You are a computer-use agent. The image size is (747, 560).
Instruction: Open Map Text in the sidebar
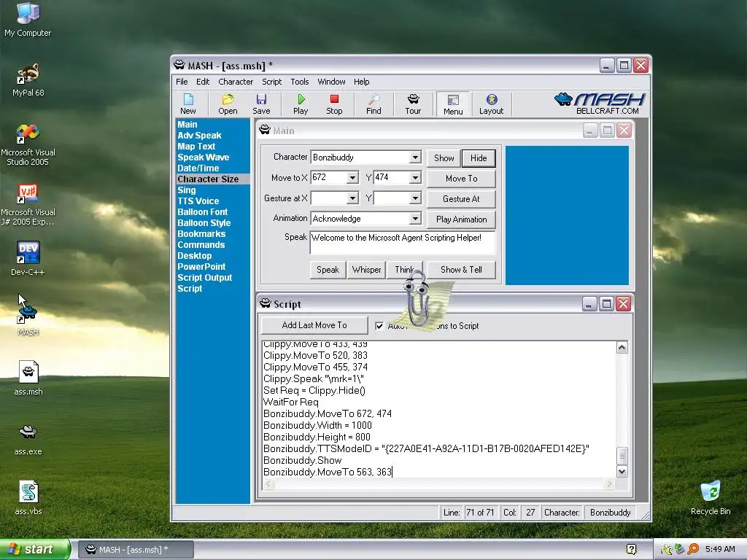coord(196,146)
